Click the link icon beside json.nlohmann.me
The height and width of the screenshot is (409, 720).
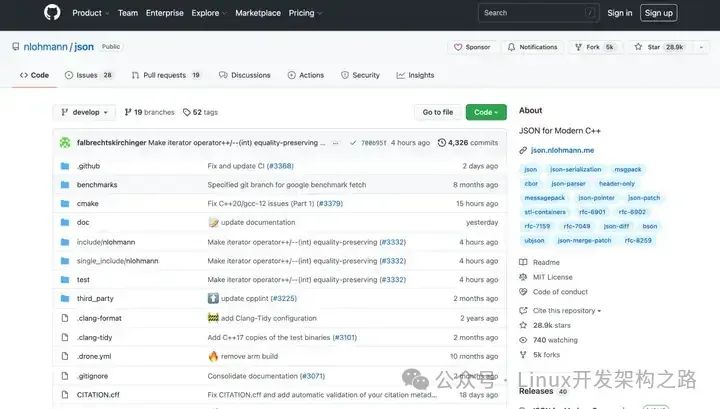(x=523, y=150)
